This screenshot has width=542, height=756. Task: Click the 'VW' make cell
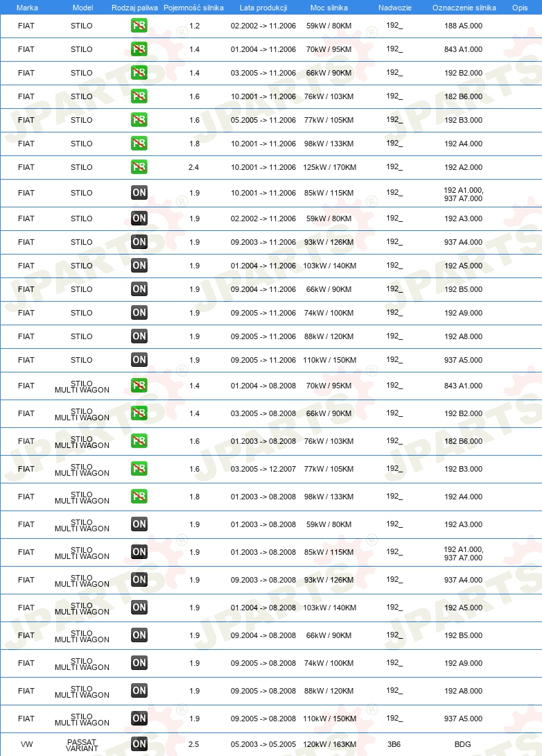tap(26, 744)
